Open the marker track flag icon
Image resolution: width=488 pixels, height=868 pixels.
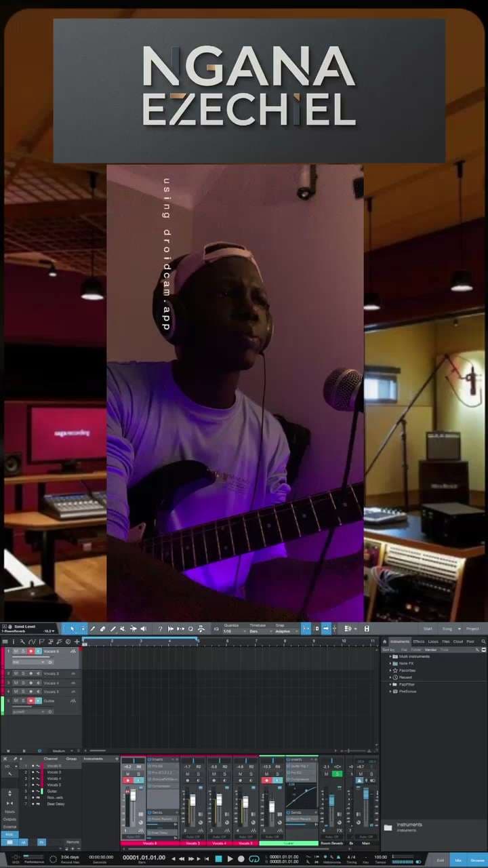[x=41, y=642]
